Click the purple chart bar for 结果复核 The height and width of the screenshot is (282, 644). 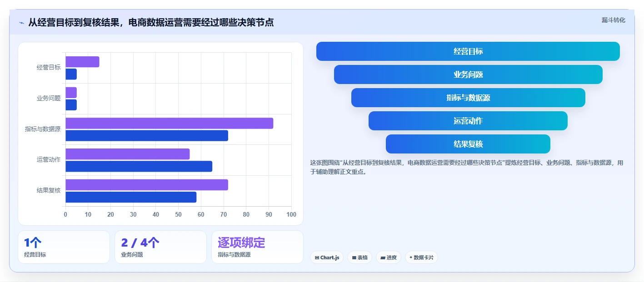coord(147,185)
